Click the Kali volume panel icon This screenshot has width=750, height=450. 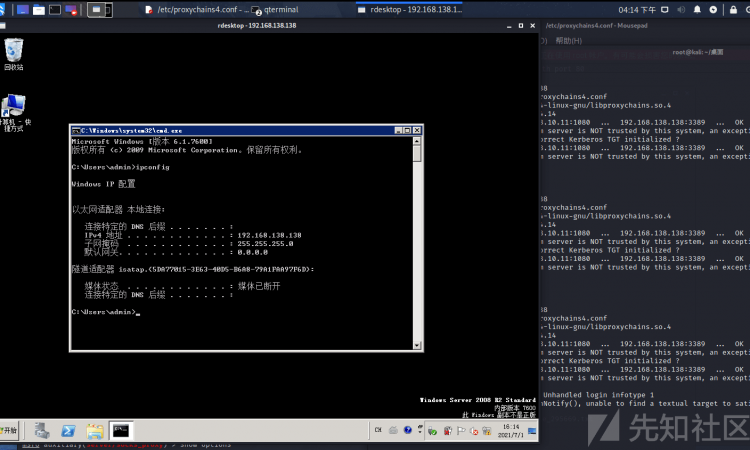[681, 10]
